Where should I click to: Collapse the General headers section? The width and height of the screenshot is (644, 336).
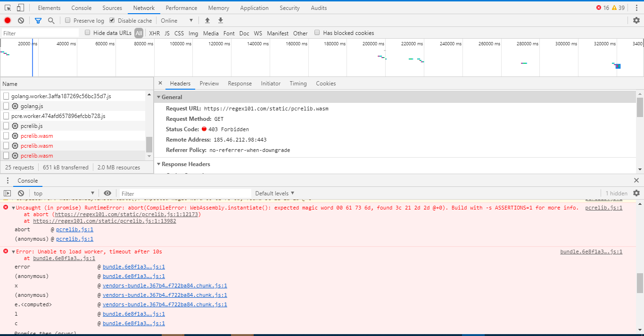[x=159, y=97]
